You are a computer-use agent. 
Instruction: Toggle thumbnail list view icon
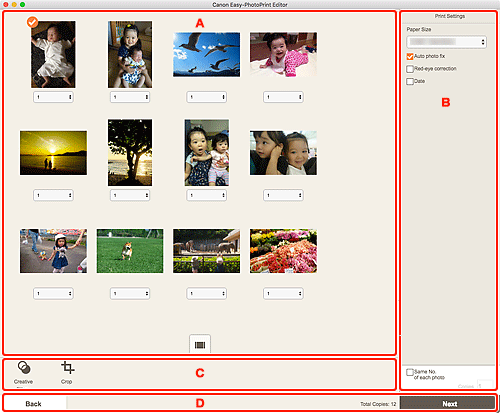pos(200,345)
